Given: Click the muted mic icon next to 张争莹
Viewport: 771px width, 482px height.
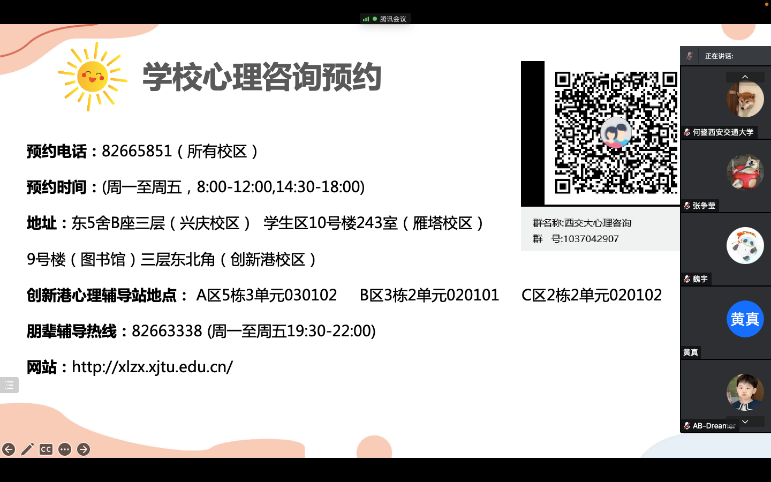Looking at the screenshot, I should tap(686, 206).
